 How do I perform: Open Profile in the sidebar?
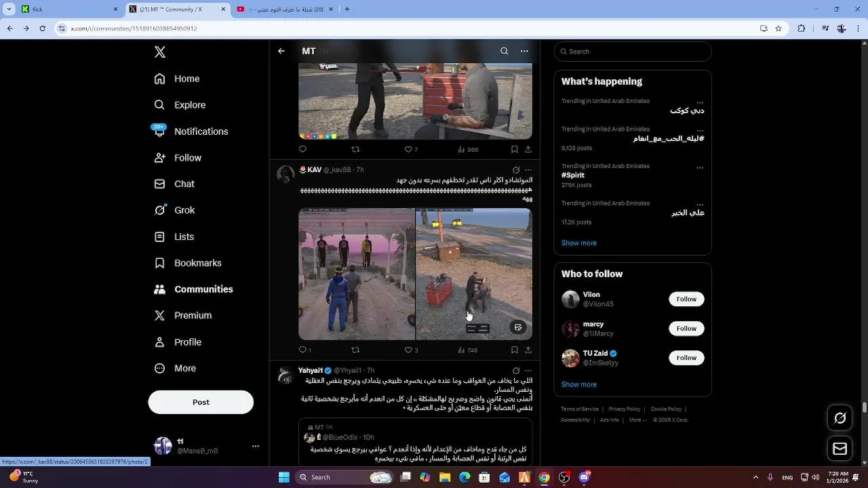point(178,342)
